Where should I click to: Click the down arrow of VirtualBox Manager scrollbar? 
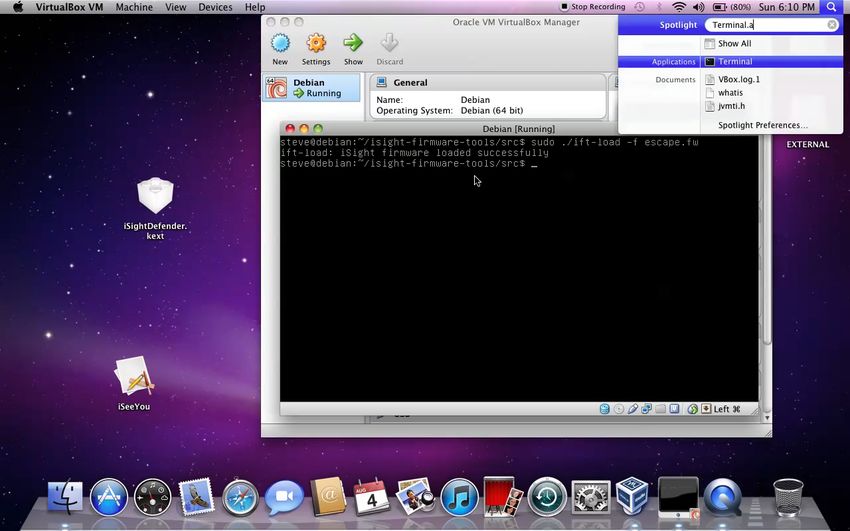pos(767,418)
